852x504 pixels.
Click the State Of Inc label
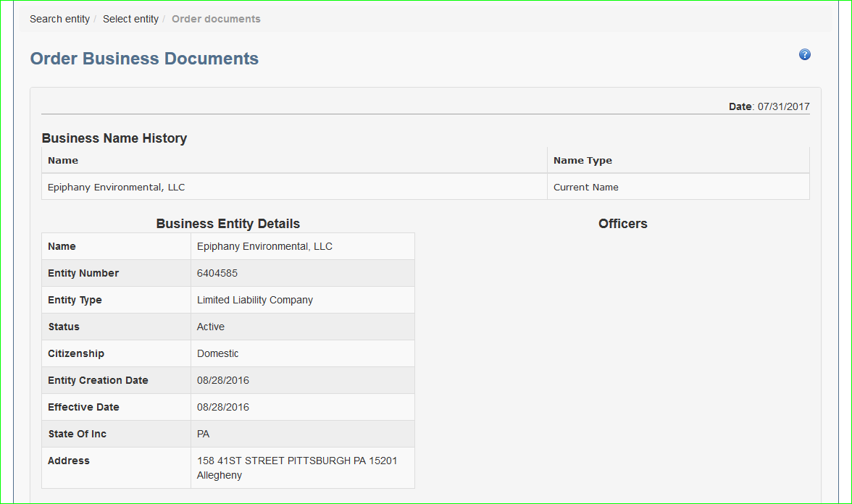[x=77, y=434]
